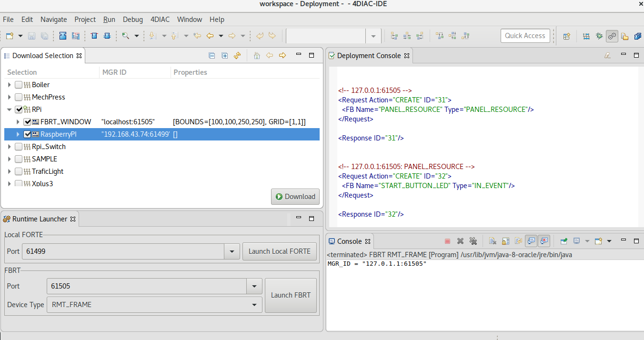Uncheck the RaspberryPI checkbox

(27, 134)
